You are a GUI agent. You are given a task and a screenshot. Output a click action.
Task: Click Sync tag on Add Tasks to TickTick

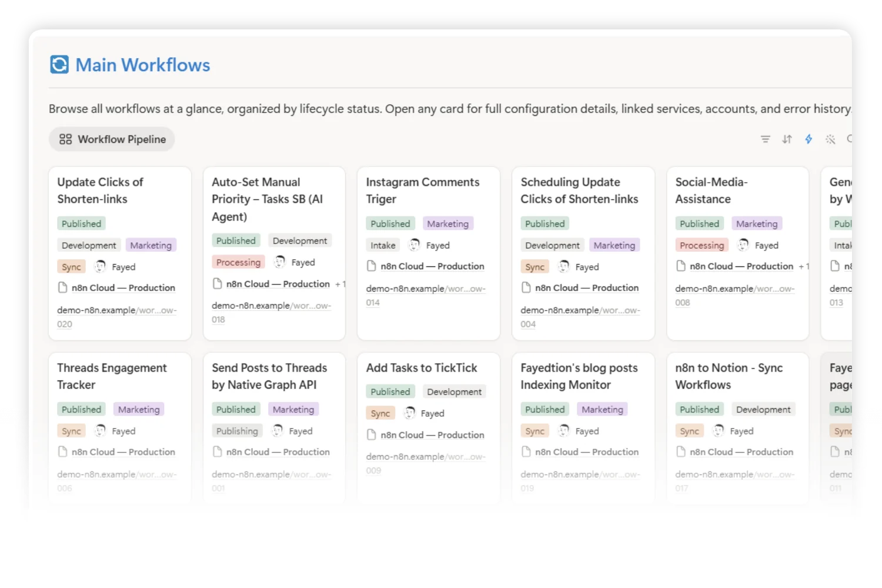(x=380, y=414)
